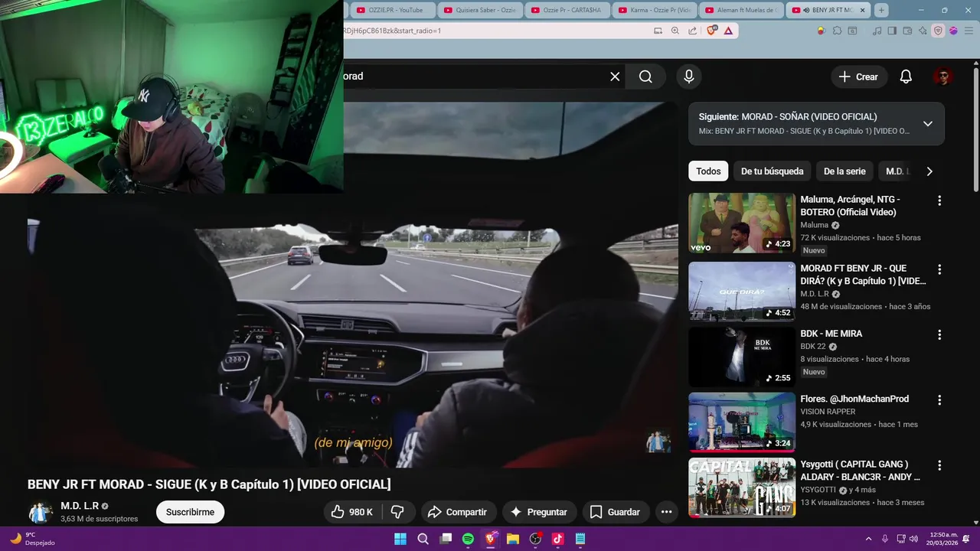Open the weather widget showing 9°C
This screenshot has height=551, width=980.
click(x=32, y=539)
